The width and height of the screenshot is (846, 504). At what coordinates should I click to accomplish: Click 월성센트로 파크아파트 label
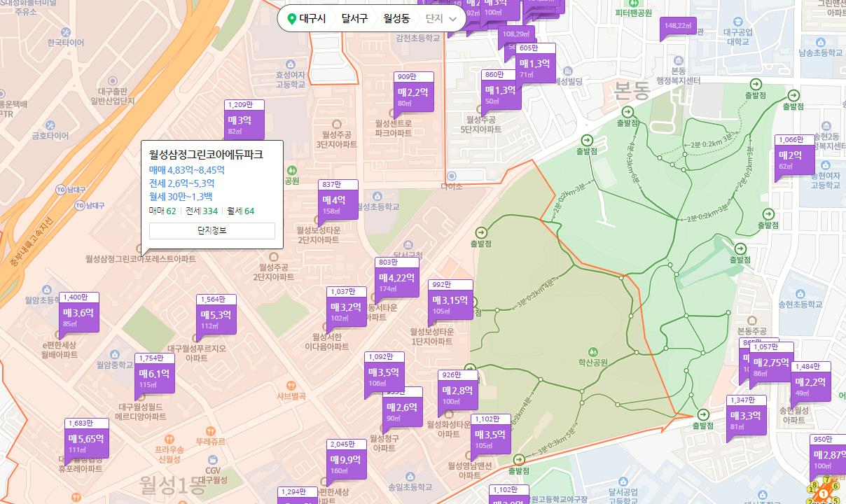pos(394,128)
